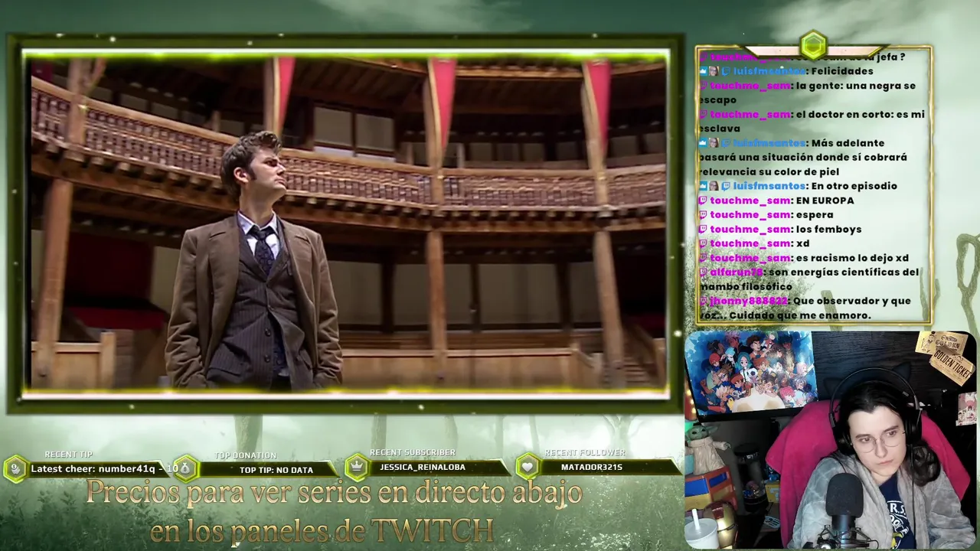Open touchme_sam from the espera message
Image resolution: width=980 pixels, height=551 pixels.
750,215
